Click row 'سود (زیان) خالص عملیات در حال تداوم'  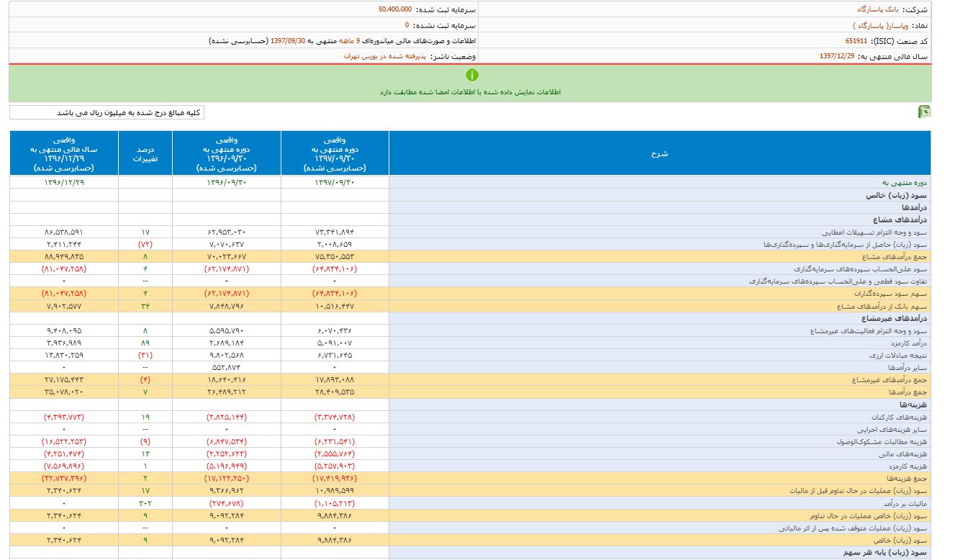pos(471,516)
